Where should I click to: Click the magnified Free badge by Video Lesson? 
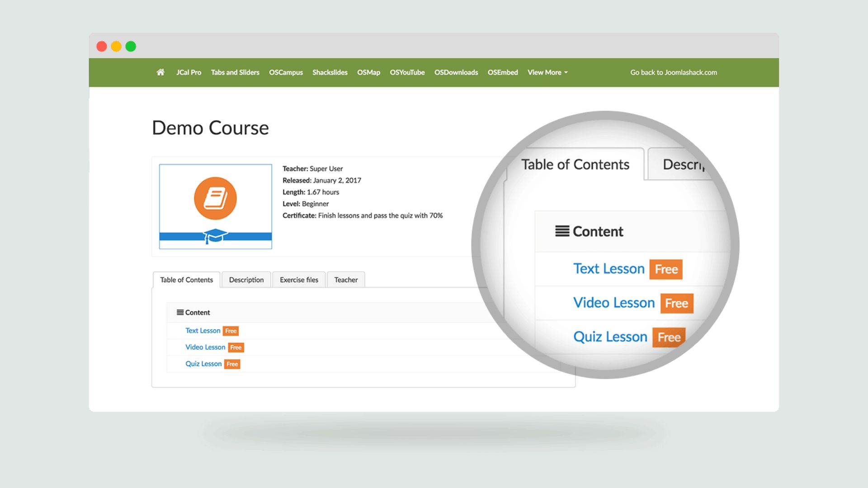pyautogui.click(x=677, y=303)
